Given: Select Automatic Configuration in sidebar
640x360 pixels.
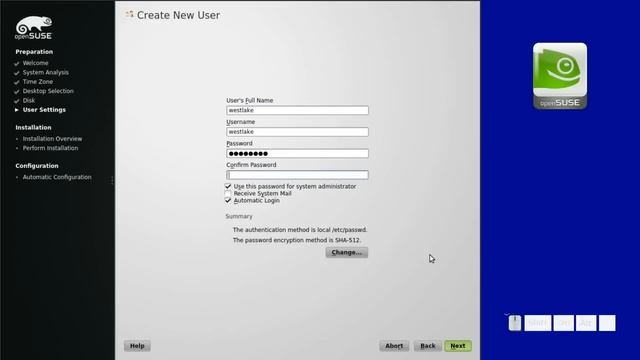Looking at the screenshot, I should coord(57,178).
